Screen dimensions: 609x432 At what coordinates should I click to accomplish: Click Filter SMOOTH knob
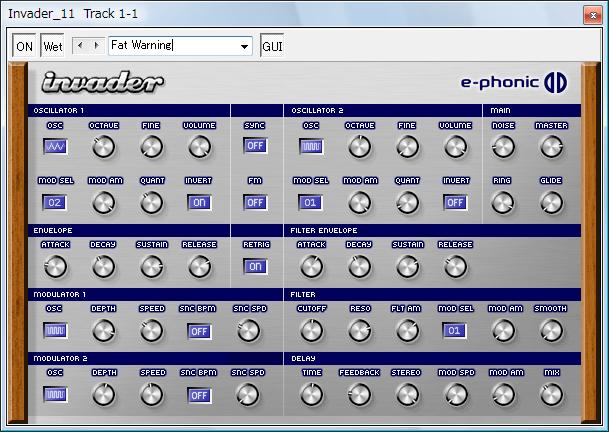551,331
